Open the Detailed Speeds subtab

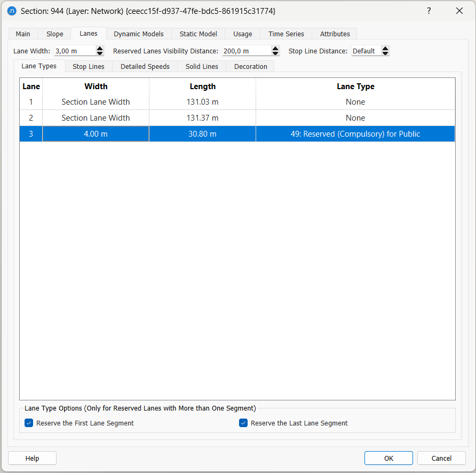click(x=145, y=67)
